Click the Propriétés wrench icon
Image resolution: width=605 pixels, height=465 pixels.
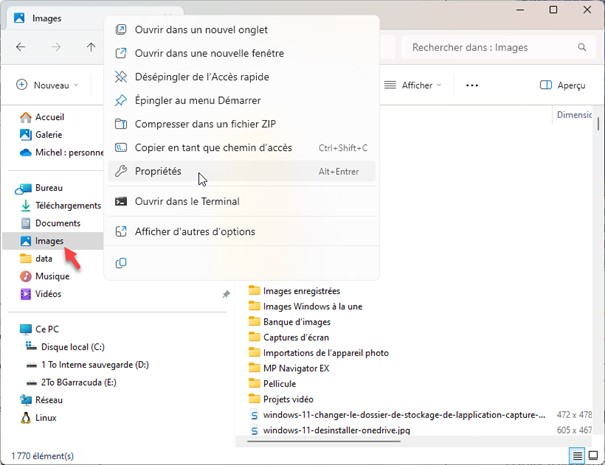(x=121, y=171)
